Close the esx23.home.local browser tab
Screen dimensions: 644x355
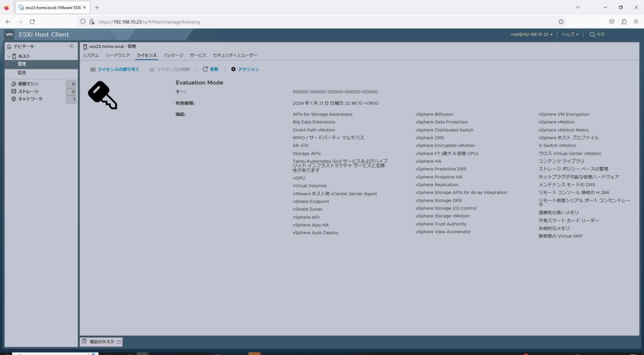(x=85, y=8)
